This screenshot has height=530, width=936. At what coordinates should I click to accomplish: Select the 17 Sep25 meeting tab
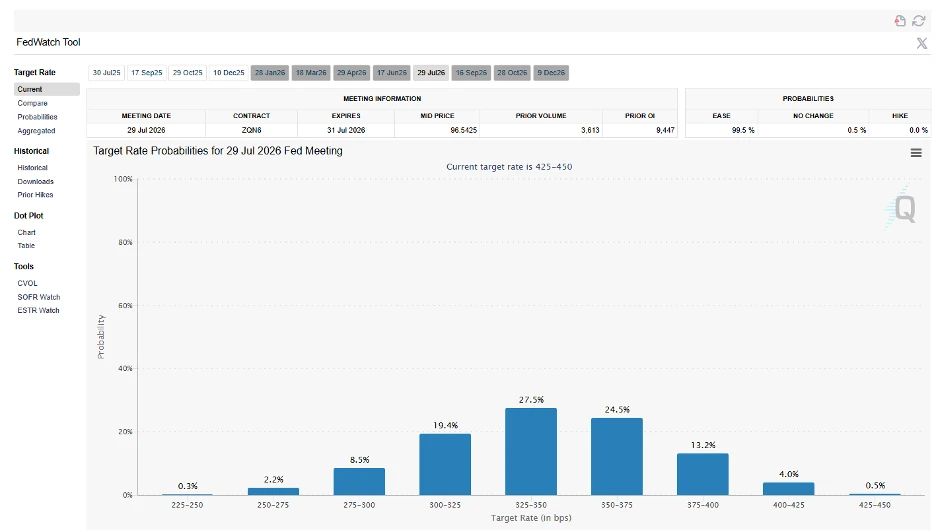click(146, 73)
